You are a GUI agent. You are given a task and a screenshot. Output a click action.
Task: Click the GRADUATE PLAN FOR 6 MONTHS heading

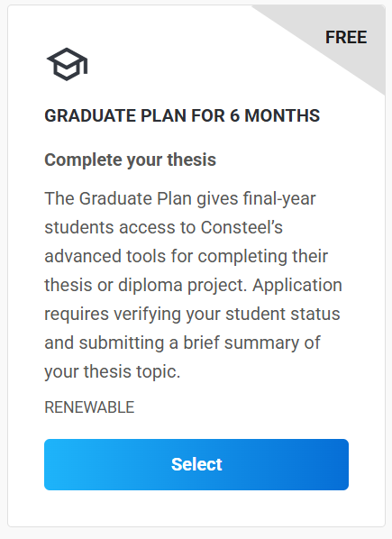182,115
